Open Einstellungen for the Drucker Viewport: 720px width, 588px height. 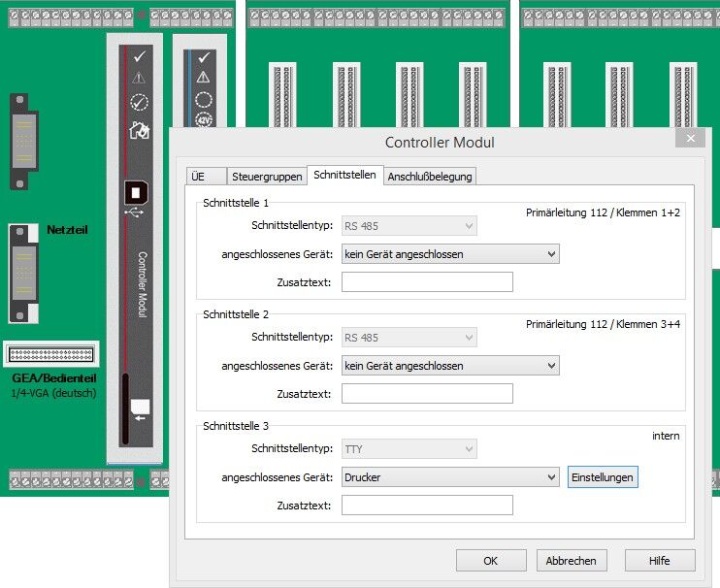coord(603,477)
